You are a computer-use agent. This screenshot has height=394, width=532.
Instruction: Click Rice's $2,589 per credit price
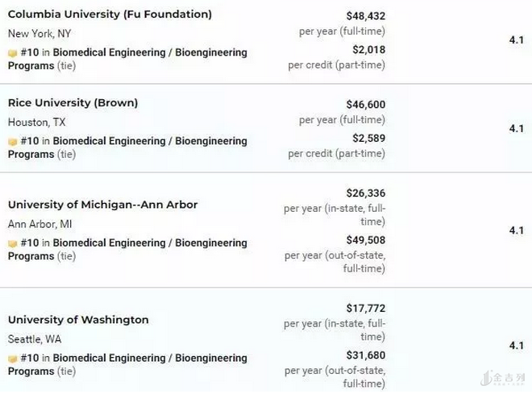click(368, 139)
